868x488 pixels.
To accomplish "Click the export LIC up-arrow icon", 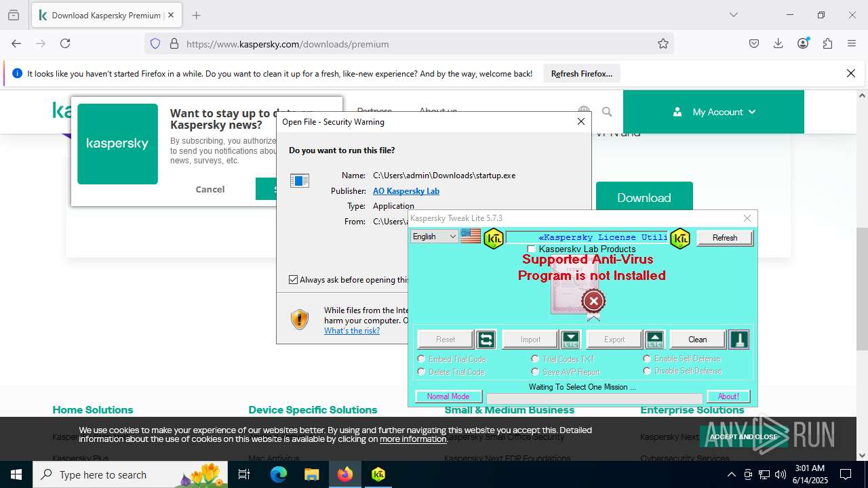I will 654,340.
